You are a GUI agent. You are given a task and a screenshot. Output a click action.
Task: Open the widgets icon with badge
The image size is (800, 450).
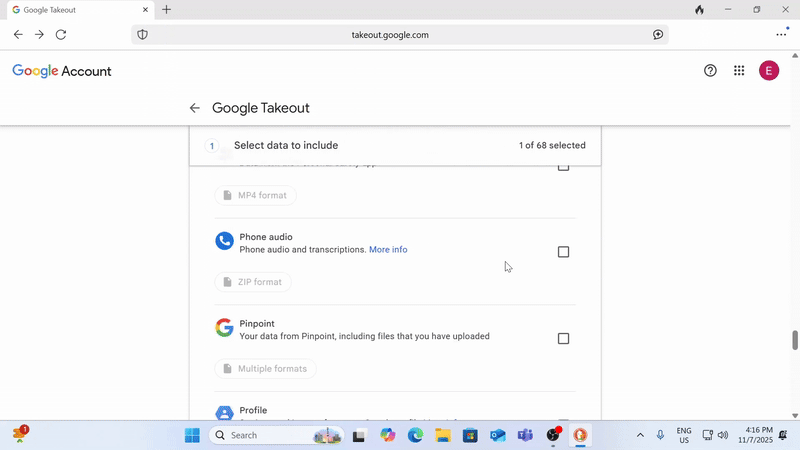[x=20, y=434]
